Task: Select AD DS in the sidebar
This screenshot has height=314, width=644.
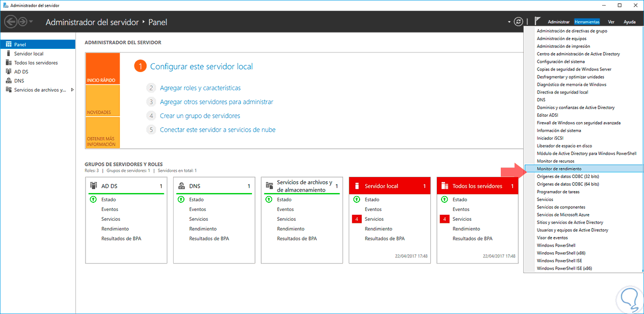Action: coord(38,72)
